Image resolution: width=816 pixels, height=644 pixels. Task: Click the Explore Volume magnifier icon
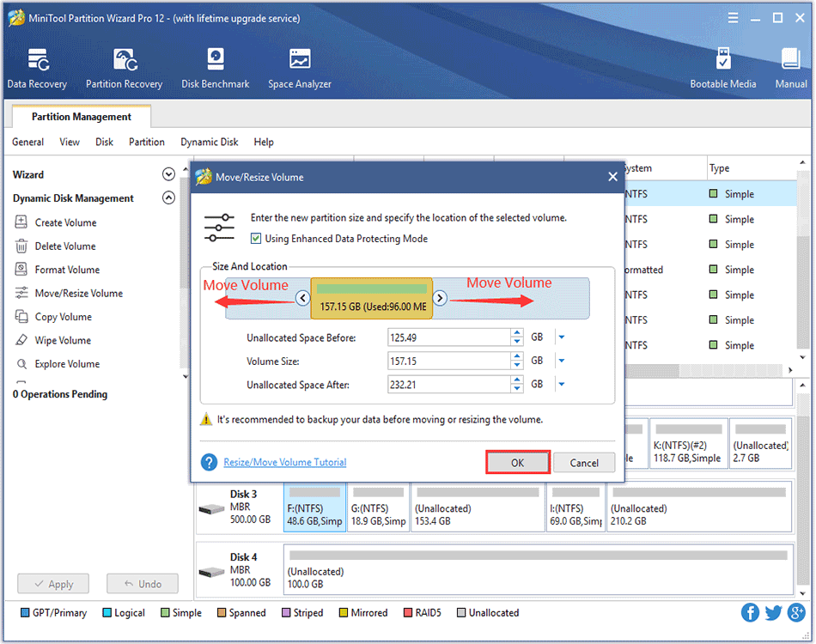point(21,363)
